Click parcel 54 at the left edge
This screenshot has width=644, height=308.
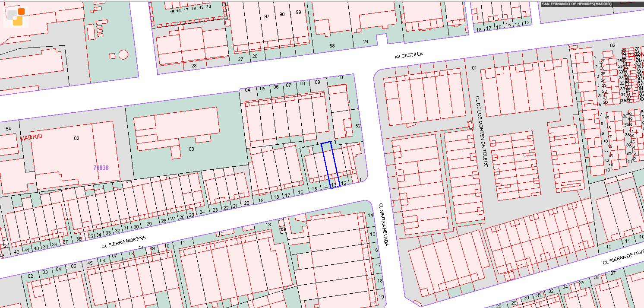[8, 129]
